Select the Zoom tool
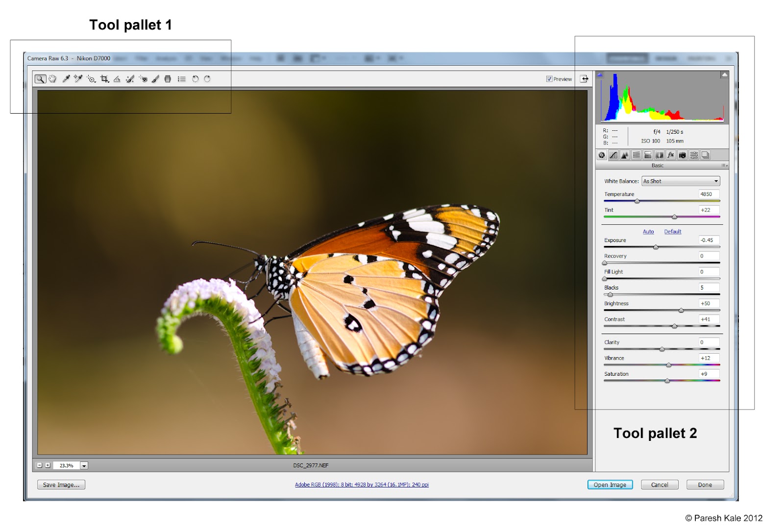This screenshot has height=532, width=784. point(41,78)
